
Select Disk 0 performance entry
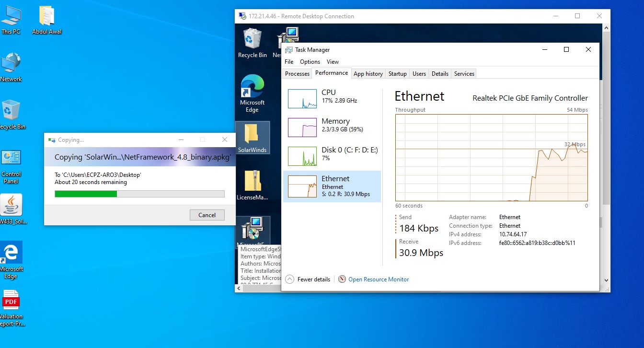332,156
